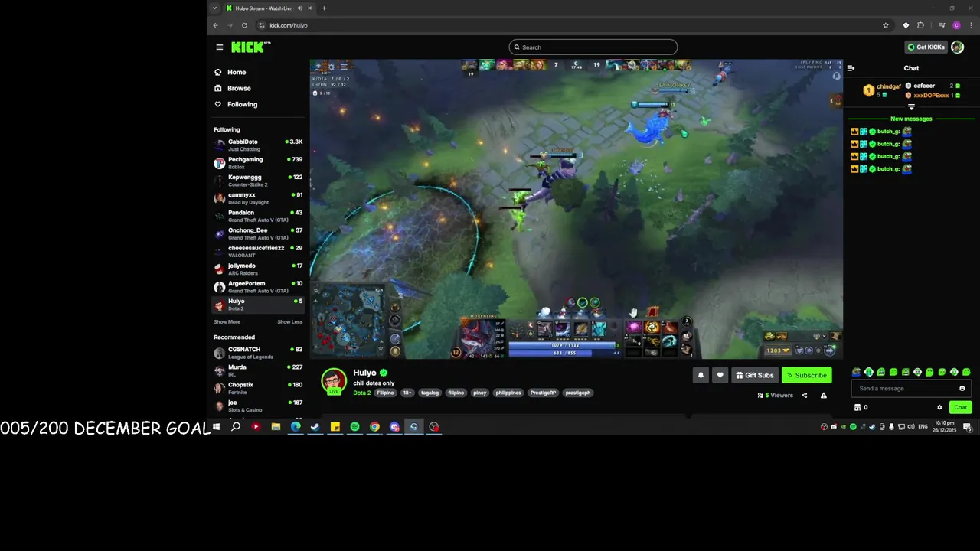The height and width of the screenshot is (551, 980).
Task: Open ArgeePortem channel
Action: pyautogui.click(x=259, y=286)
